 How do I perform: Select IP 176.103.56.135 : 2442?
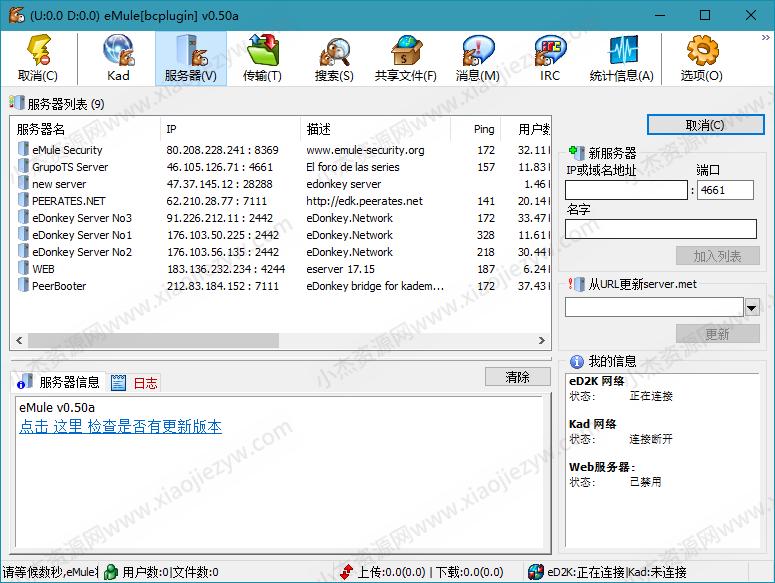click(223, 252)
